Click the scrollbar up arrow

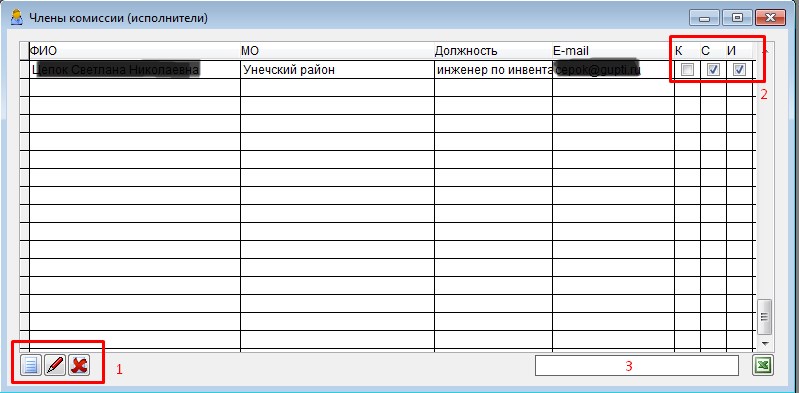764,50
